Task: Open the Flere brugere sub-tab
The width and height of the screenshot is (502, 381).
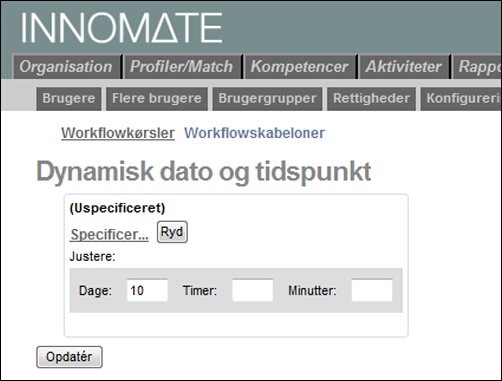Action: point(157,99)
